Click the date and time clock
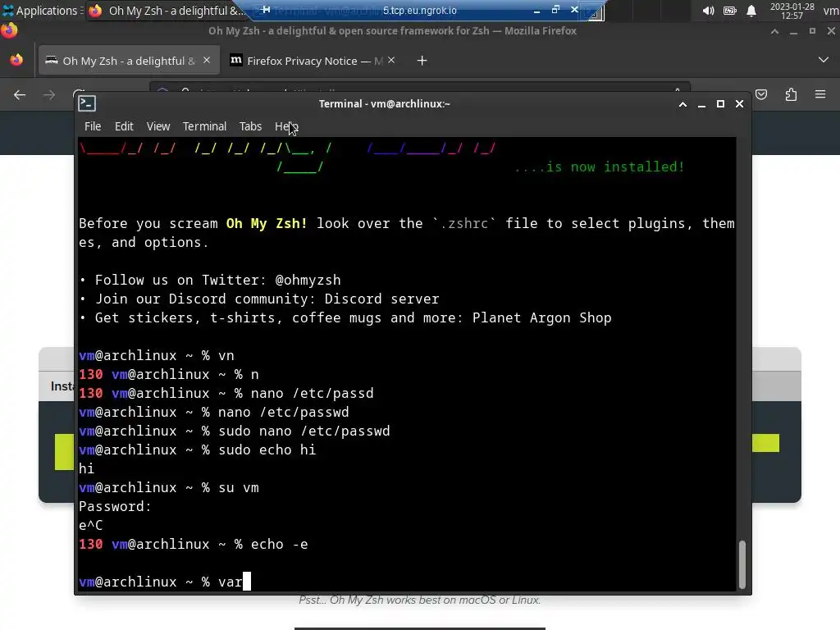 click(x=792, y=11)
